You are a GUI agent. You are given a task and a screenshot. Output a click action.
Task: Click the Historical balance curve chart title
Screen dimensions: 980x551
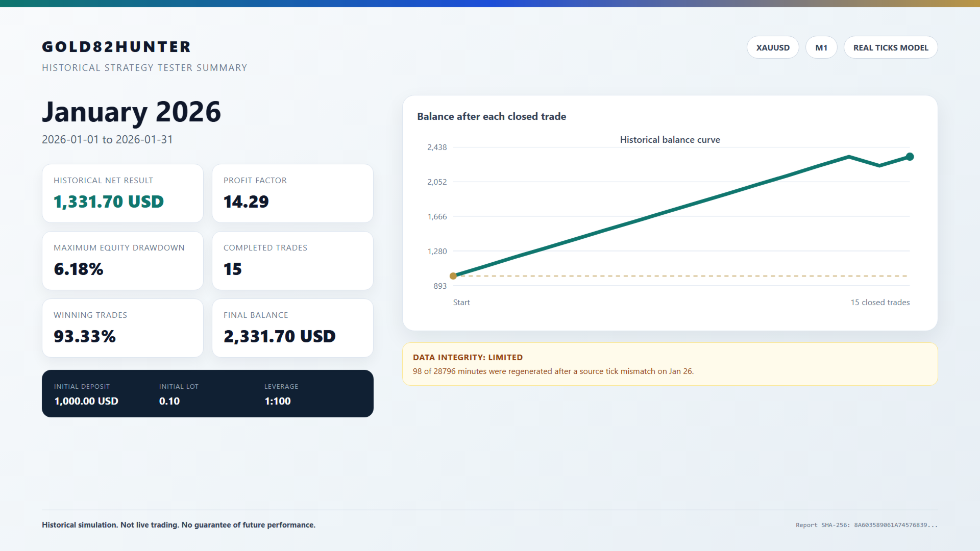coord(670,140)
